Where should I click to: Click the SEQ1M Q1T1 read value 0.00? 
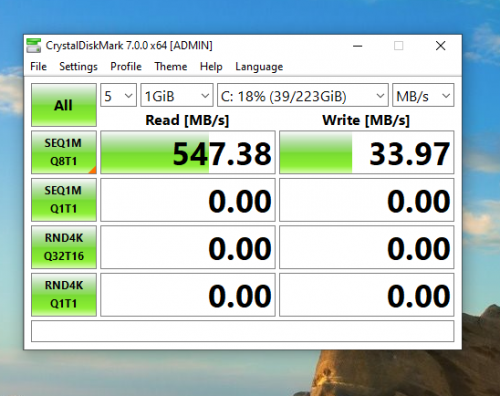pos(188,200)
